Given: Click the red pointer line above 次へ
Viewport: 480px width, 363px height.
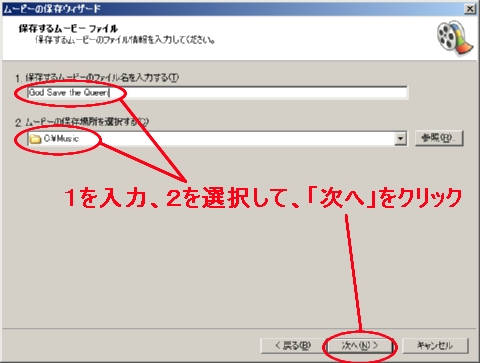Looking at the screenshot, I should pos(353,273).
